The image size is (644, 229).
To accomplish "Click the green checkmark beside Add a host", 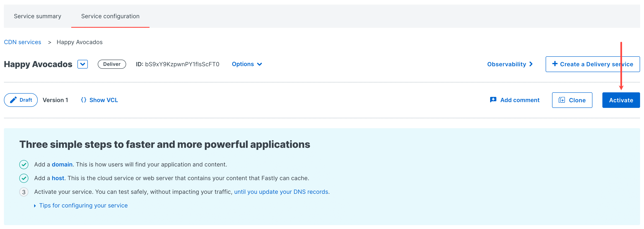I will click(24, 178).
